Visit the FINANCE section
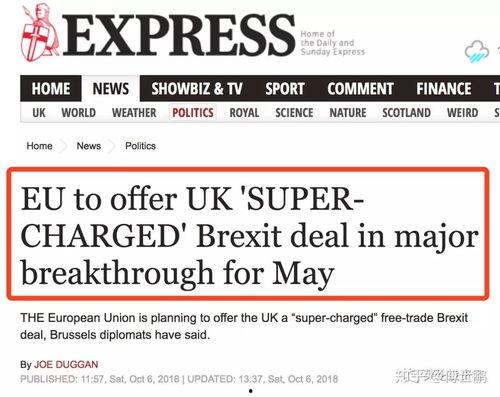 point(444,89)
